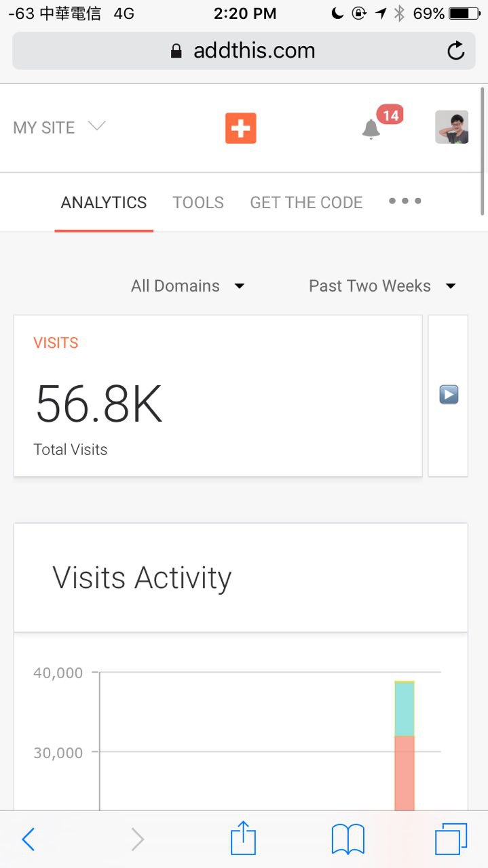Tap the Safari share icon
The width and height of the screenshot is (488, 868).
click(243, 839)
